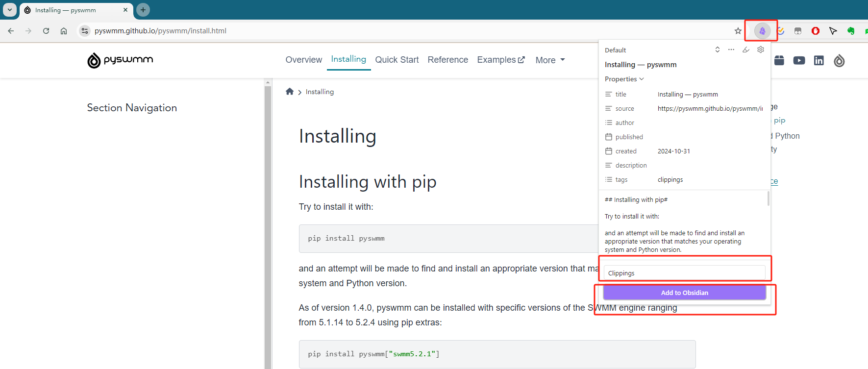Edit the title property value
The image size is (868, 369).
[710, 94]
